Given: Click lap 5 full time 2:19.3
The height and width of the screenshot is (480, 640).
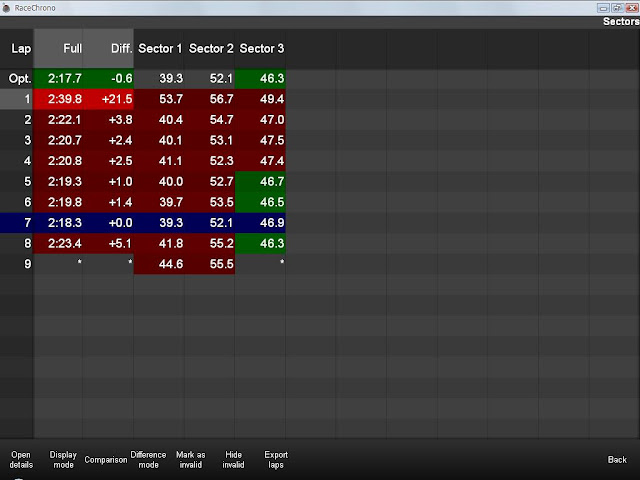Looking at the screenshot, I should [58, 181].
